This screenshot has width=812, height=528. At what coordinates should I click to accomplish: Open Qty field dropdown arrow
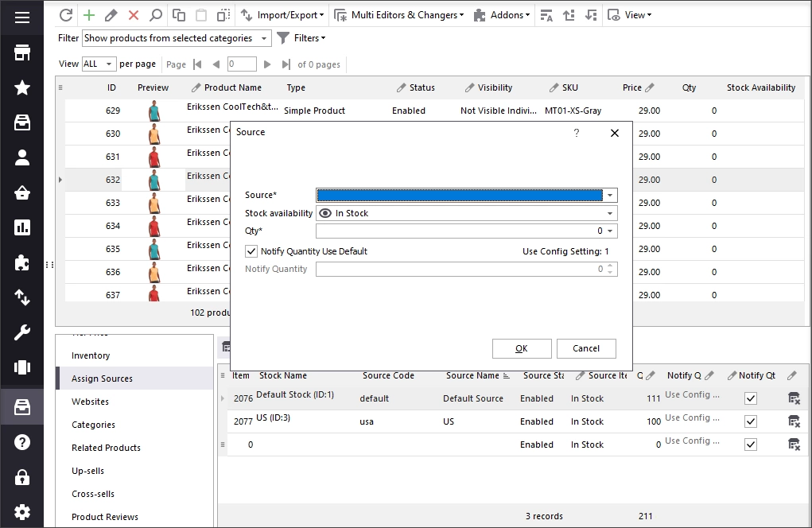pos(610,231)
